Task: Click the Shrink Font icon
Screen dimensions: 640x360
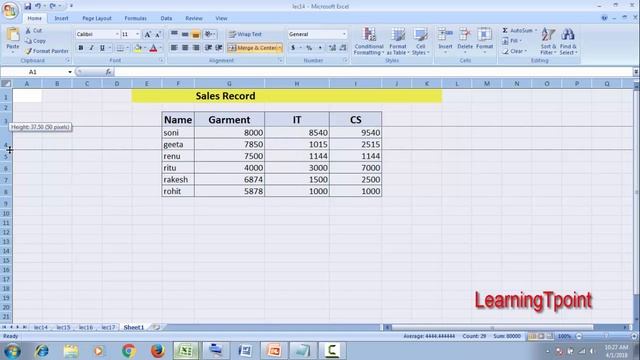Action: pos(158,35)
